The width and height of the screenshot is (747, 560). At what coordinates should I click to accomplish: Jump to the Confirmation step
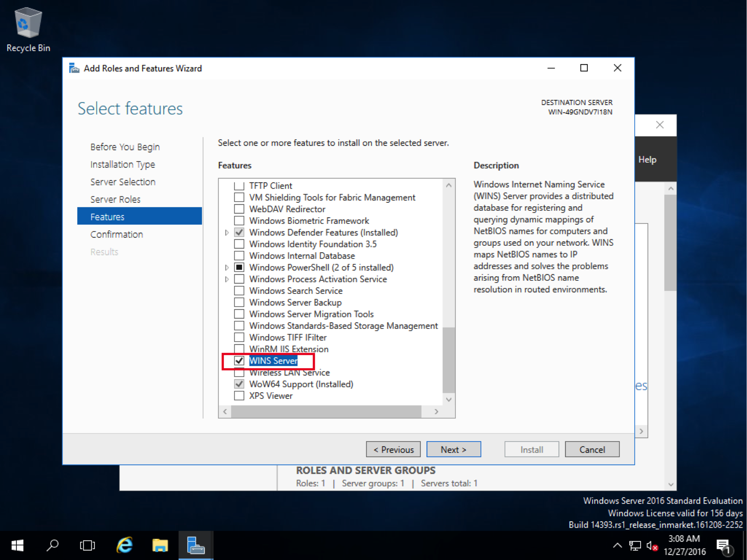click(x=117, y=234)
